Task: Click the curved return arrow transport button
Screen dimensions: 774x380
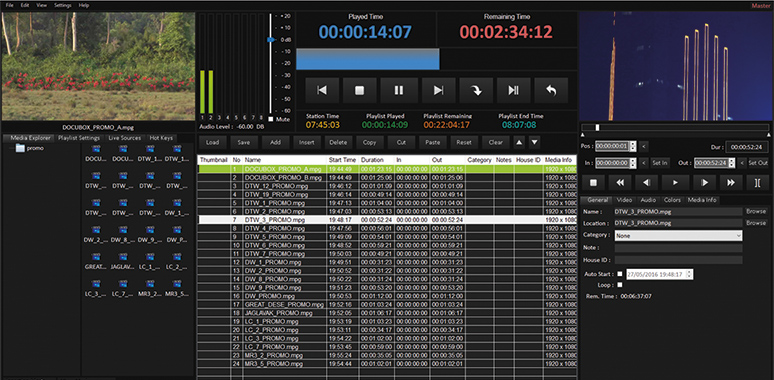Action: click(x=551, y=90)
